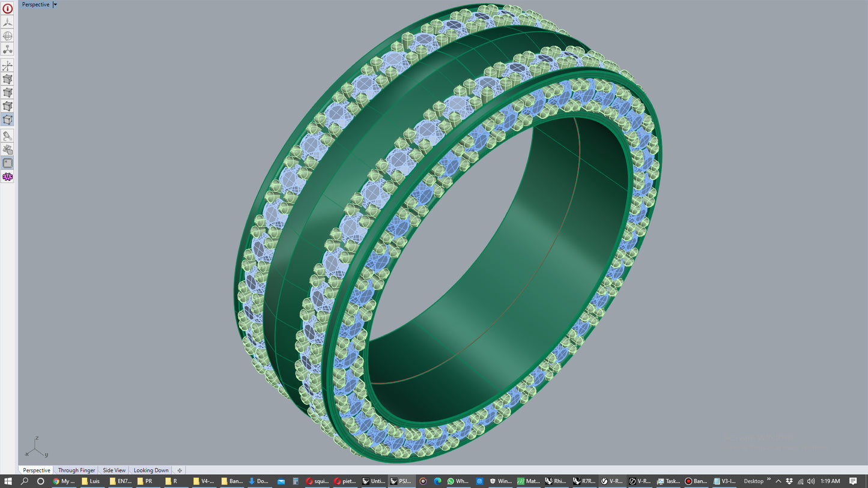Image resolution: width=868 pixels, height=488 pixels.
Task: Click the axis arrows gumball icon
Action: click(x=7, y=66)
